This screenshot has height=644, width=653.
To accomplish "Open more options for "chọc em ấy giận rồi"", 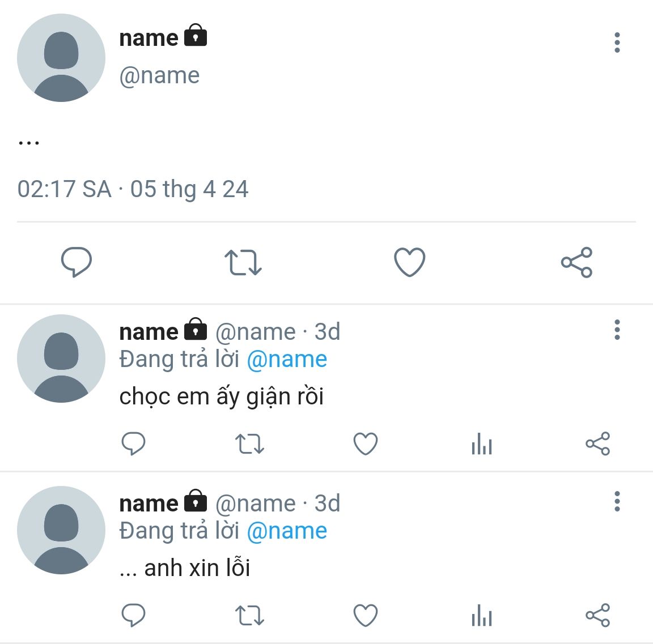I will pyautogui.click(x=617, y=330).
